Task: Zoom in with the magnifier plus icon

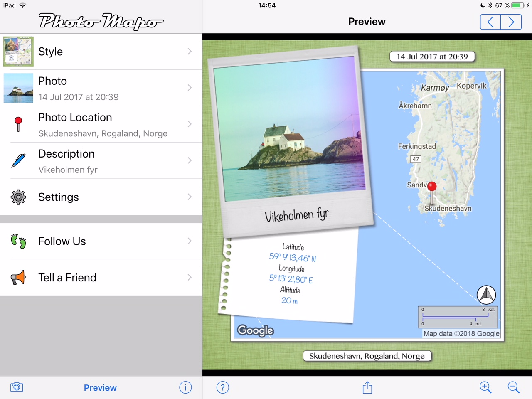Action: [x=485, y=387]
